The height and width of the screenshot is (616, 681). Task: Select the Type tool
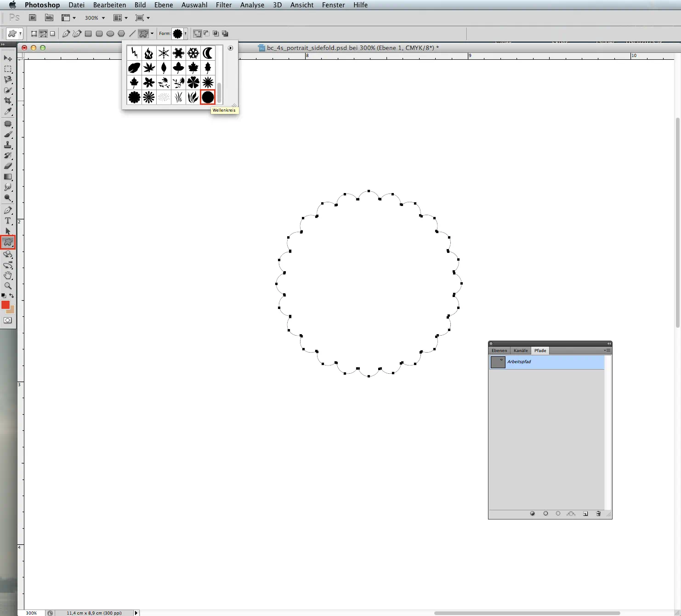tap(8, 221)
